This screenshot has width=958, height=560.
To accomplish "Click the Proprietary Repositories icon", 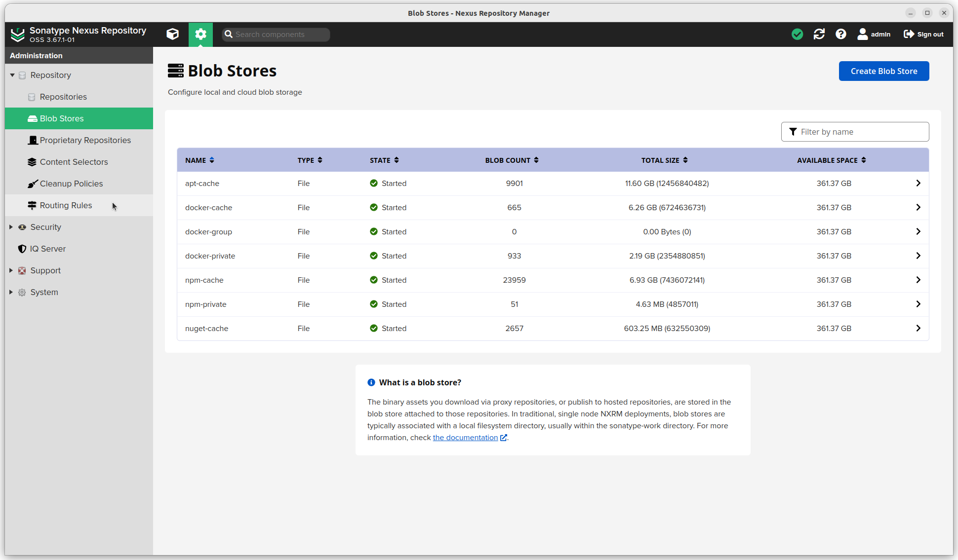I will click(33, 140).
